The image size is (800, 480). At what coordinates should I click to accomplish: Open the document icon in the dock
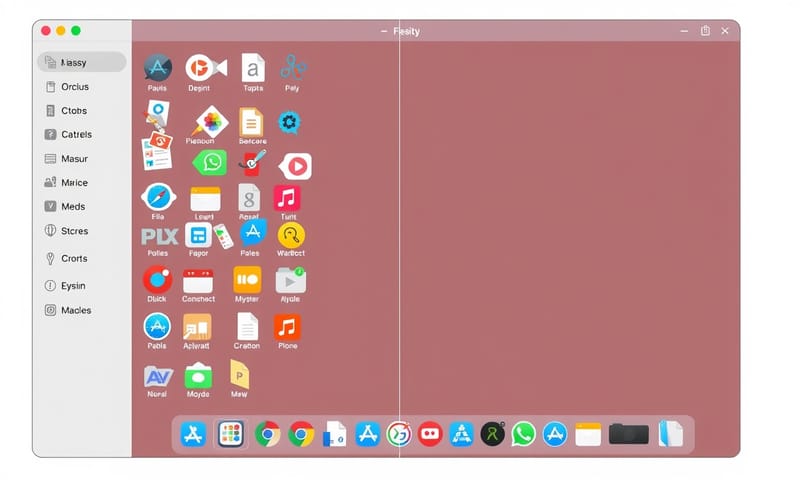[335, 435]
